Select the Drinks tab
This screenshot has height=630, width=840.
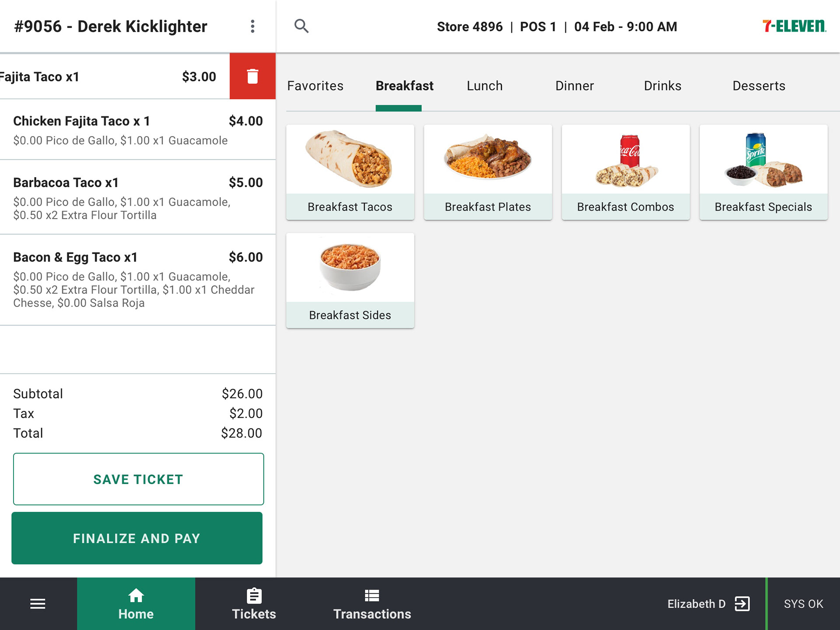662,86
